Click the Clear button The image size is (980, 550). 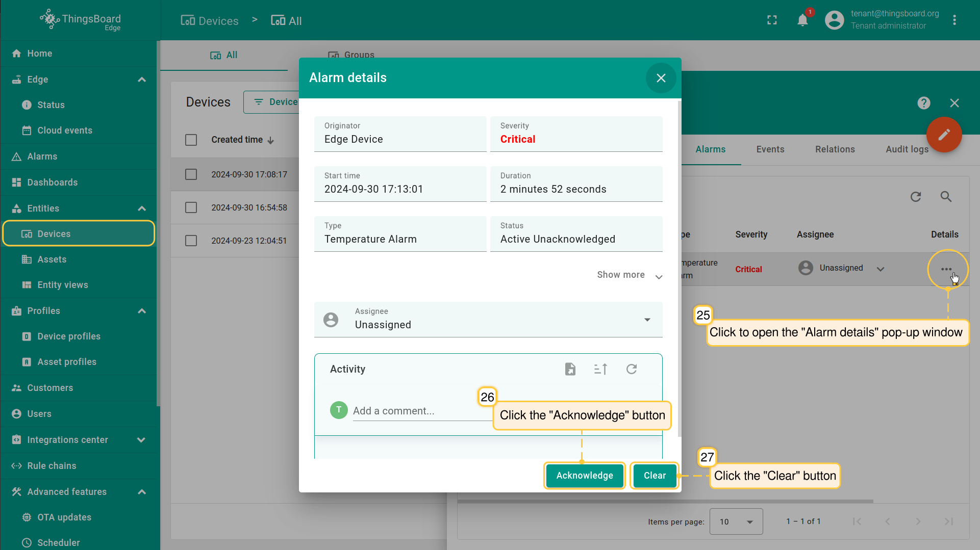click(x=655, y=476)
